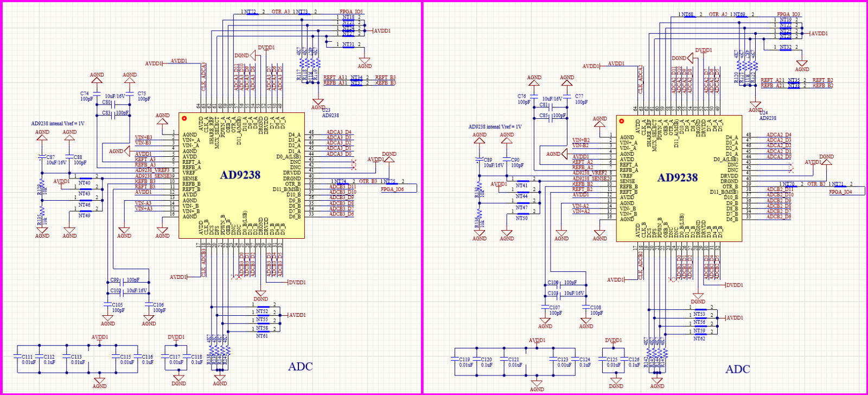Click the NT31 net tie
The image size is (868, 395).
[x=348, y=45]
